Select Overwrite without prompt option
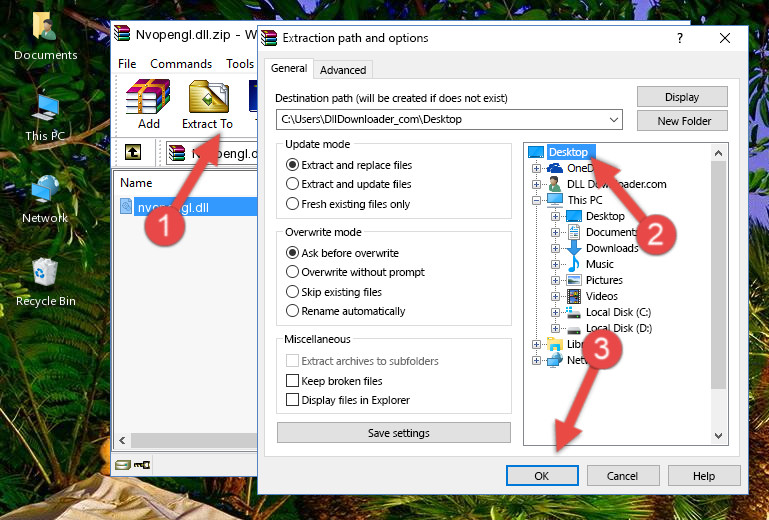769x520 pixels. click(292, 272)
